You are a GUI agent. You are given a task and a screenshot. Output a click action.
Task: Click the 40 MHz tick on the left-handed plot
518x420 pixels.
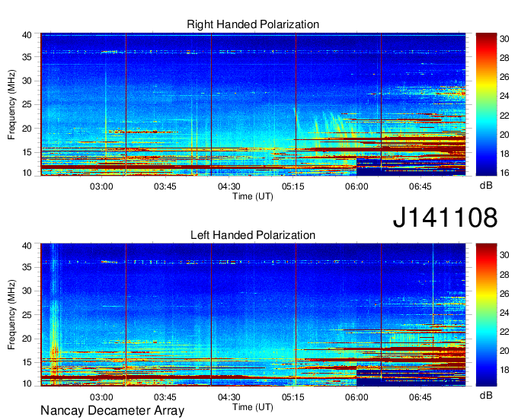(27, 246)
